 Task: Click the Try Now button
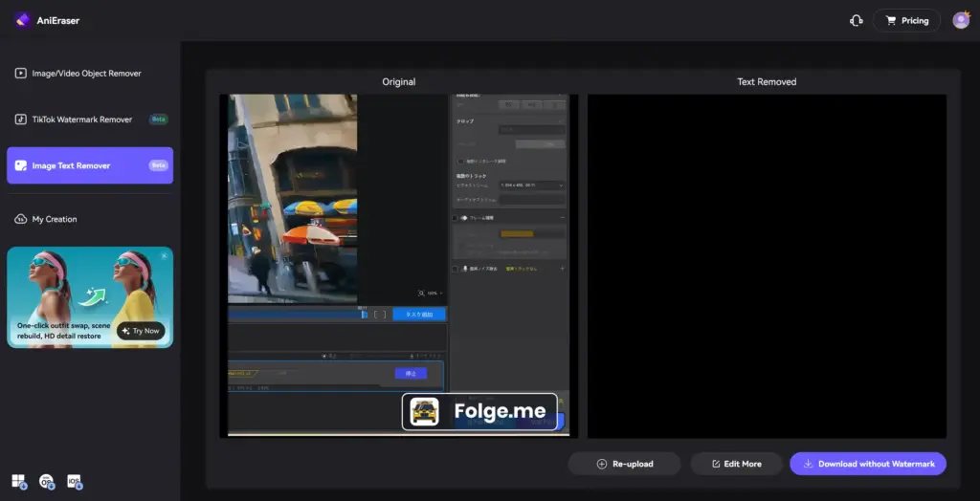pos(141,331)
